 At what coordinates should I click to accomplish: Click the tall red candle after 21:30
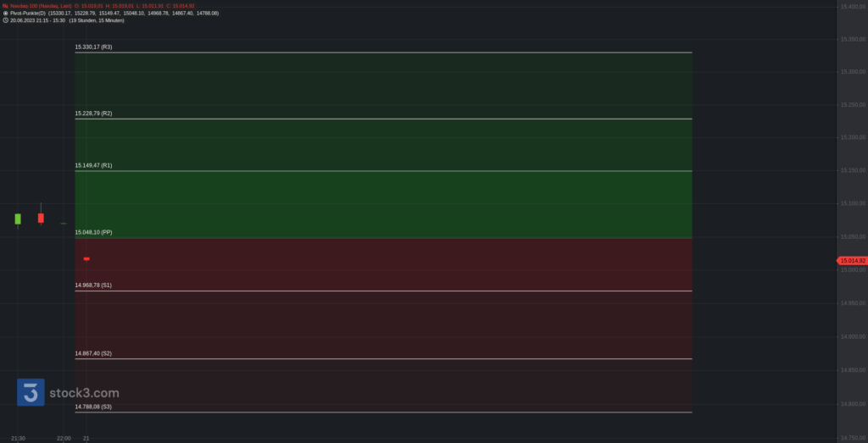click(x=41, y=216)
